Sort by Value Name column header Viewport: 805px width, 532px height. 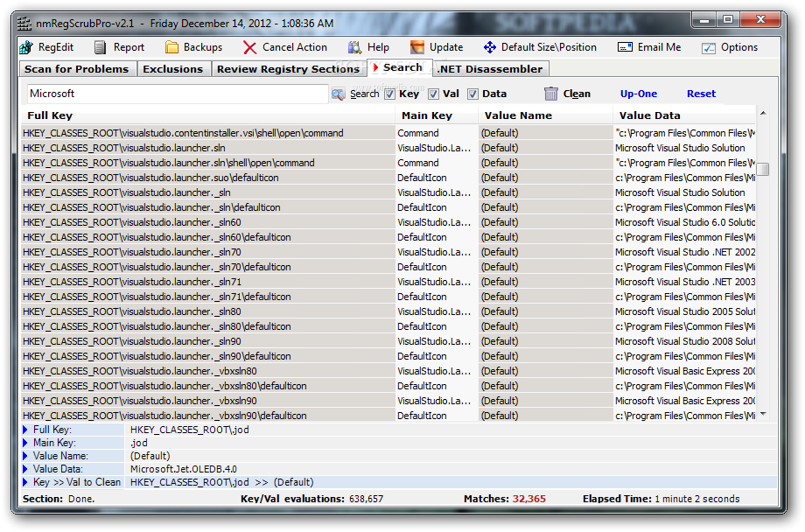point(546,115)
